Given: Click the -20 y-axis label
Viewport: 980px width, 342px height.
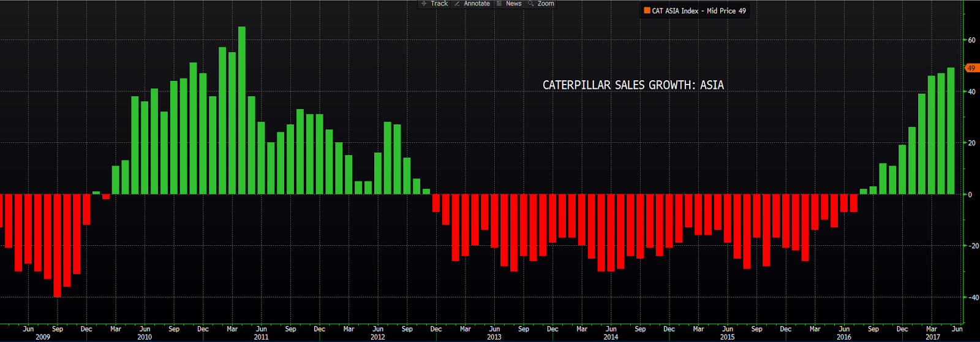Looking at the screenshot, I should click(972, 246).
